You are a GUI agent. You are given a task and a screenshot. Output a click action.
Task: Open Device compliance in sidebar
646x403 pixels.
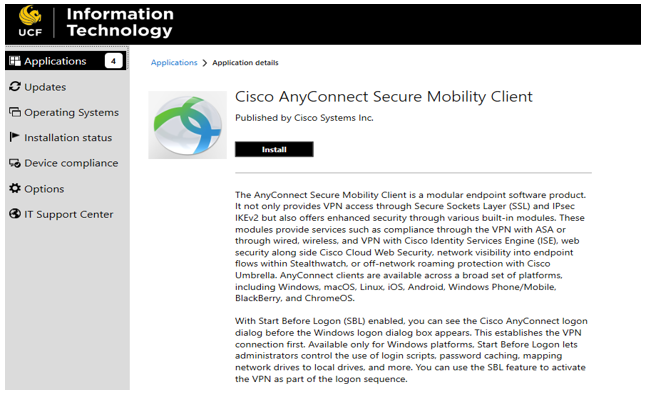click(66, 163)
